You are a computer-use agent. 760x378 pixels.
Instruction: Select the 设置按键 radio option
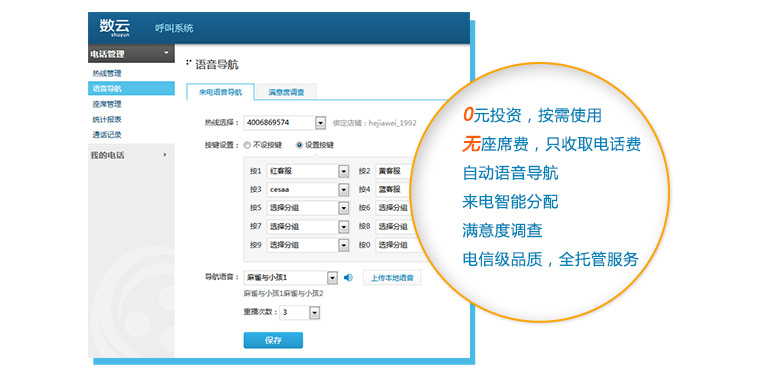[299, 145]
